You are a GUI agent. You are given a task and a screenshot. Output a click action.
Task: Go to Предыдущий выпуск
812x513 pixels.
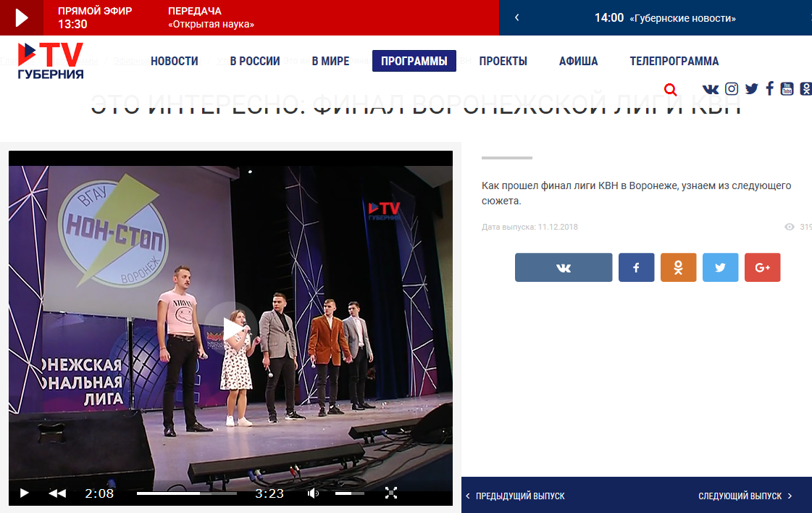(516, 496)
